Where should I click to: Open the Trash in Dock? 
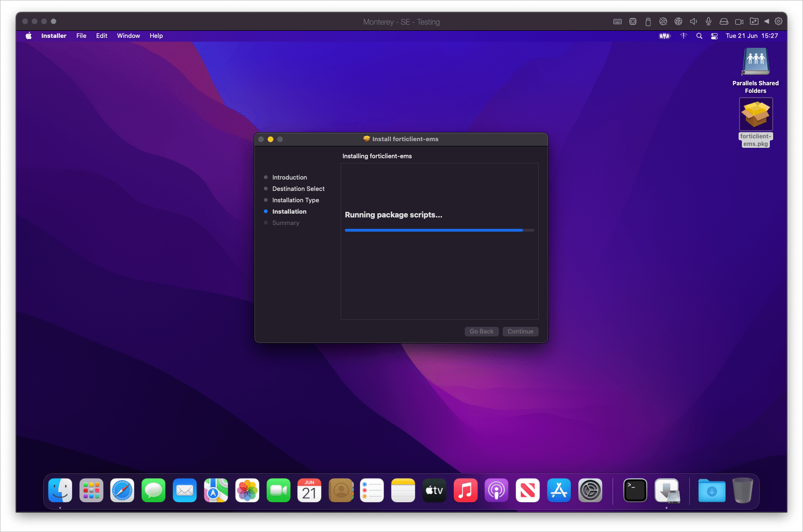click(743, 490)
